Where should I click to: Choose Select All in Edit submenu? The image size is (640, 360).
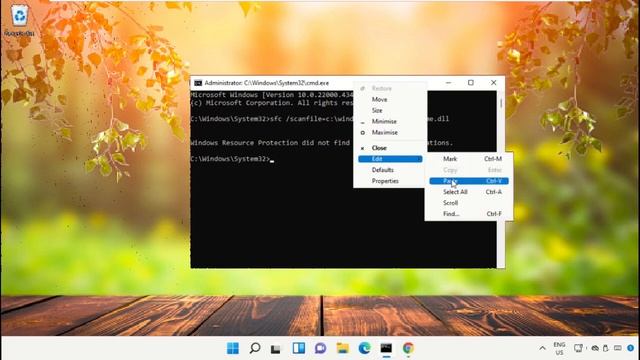point(469,192)
